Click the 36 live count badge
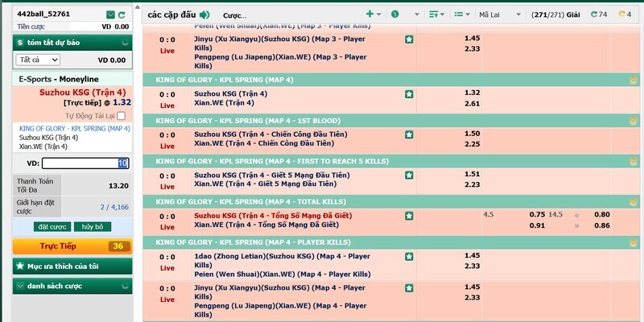644x322 pixels. pos(118,246)
